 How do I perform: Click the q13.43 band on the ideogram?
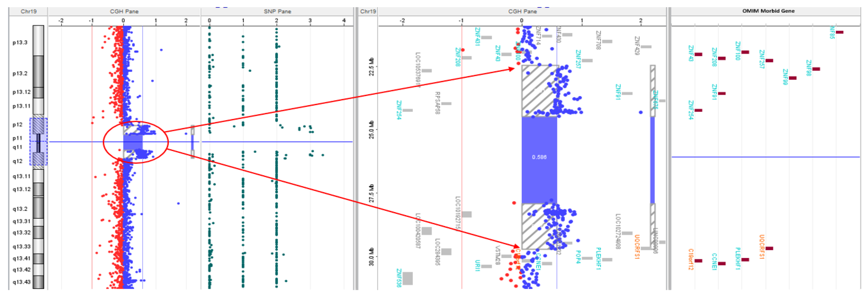(38, 282)
